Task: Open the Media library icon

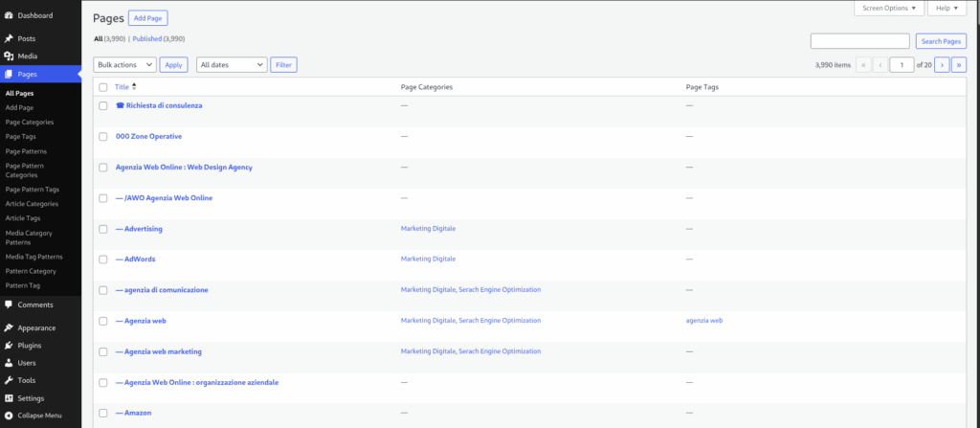Action: 9,56
